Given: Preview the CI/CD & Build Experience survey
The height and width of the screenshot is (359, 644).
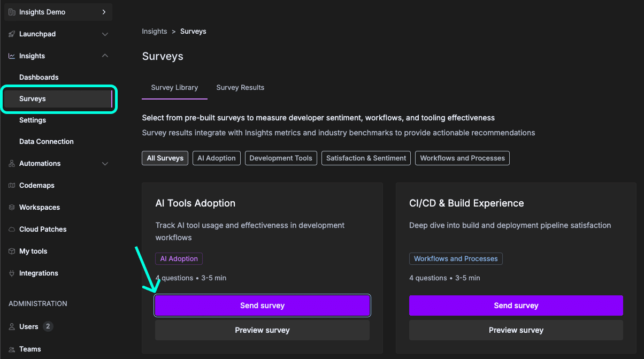Looking at the screenshot, I should click(x=516, y=330).
